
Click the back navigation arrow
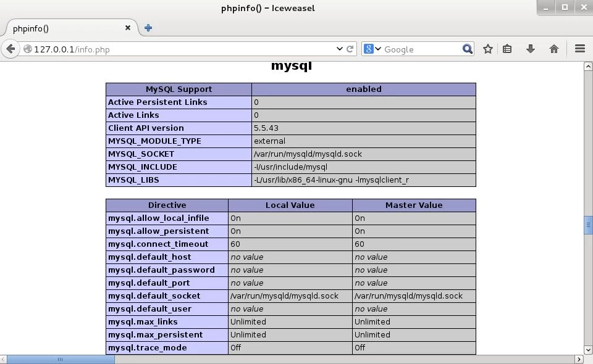pos(11,49)
